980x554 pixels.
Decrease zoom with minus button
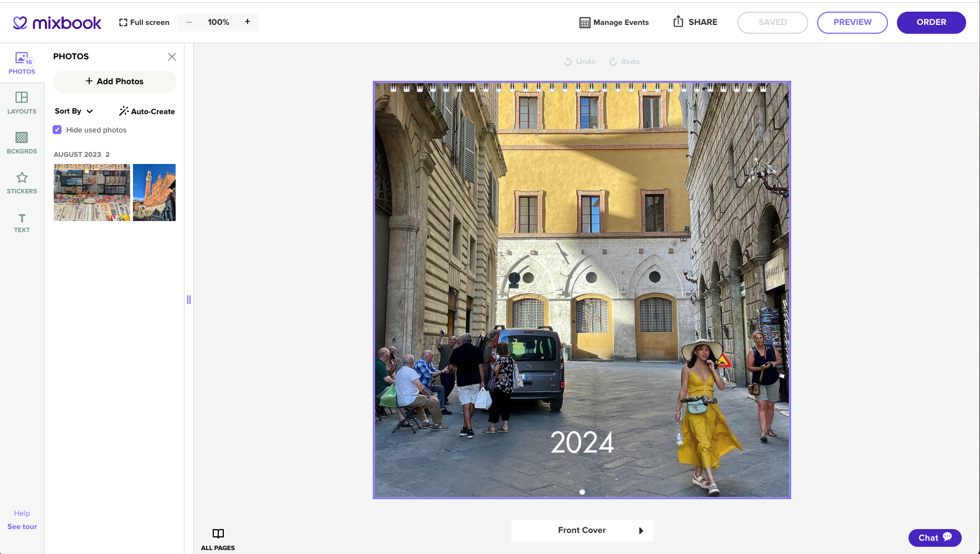tap(189, 23)
